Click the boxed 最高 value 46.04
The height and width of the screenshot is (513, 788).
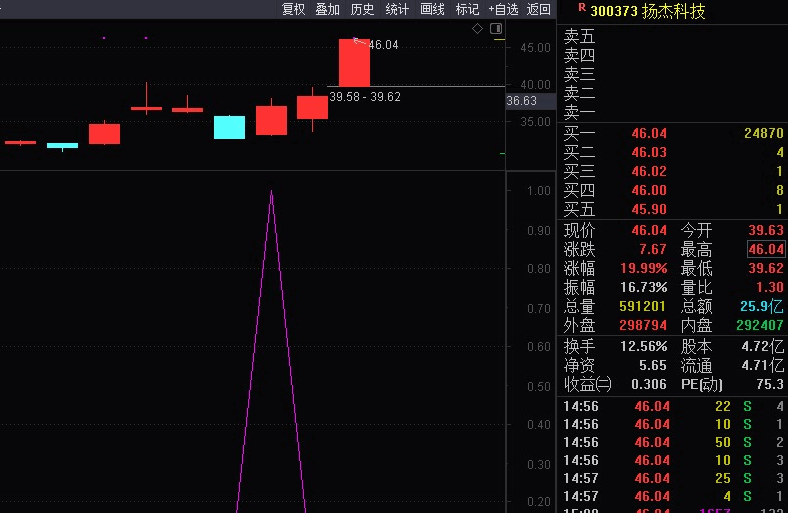click(766, 249)
